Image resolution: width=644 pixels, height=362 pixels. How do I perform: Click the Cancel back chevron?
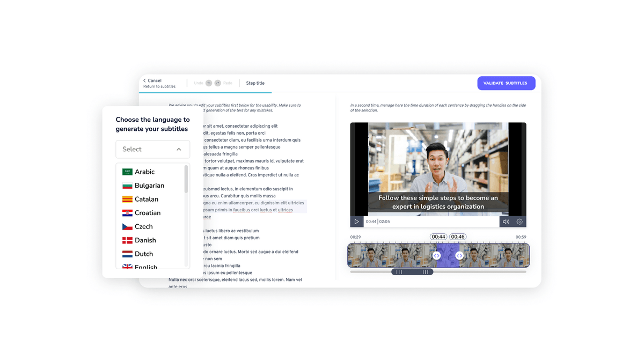tap(144, 80)
